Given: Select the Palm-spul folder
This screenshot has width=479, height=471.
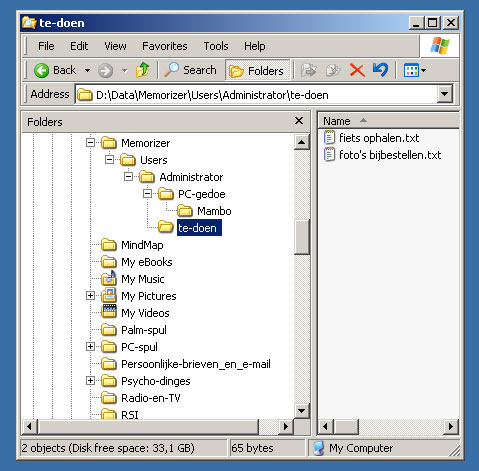Looking at the screenshot, I should [144, 330].
